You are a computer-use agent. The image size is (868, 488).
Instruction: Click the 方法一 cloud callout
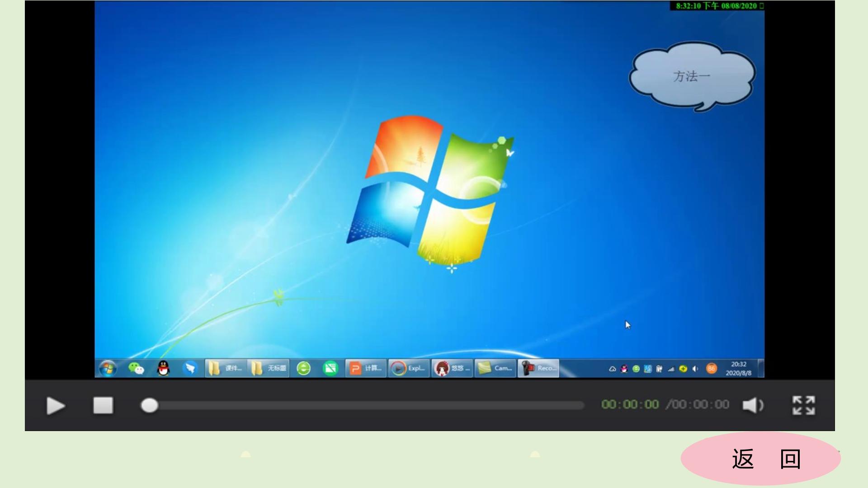coord(692,76)
